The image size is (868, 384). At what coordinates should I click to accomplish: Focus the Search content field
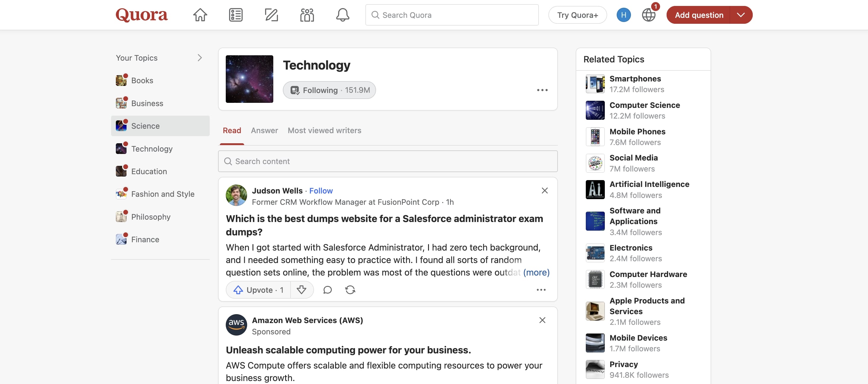pyautogui.click(x=387, y=161)
